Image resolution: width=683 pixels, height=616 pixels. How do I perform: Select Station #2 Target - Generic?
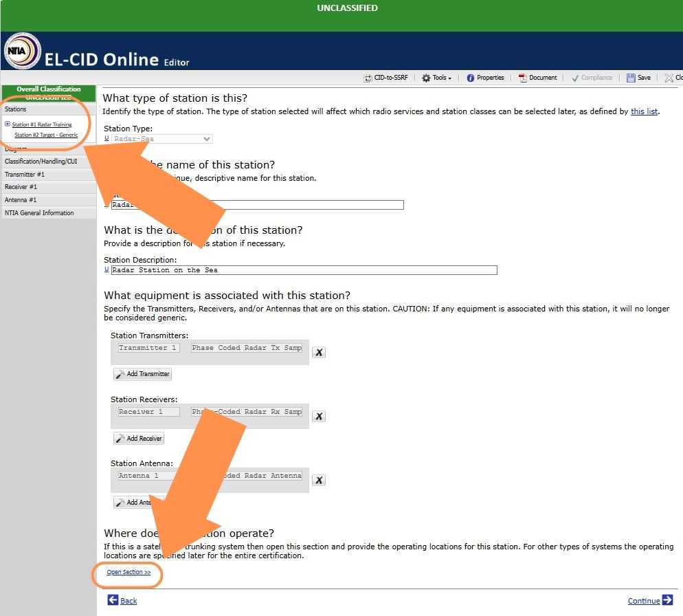pyautogui.click(x=46, y=135)
